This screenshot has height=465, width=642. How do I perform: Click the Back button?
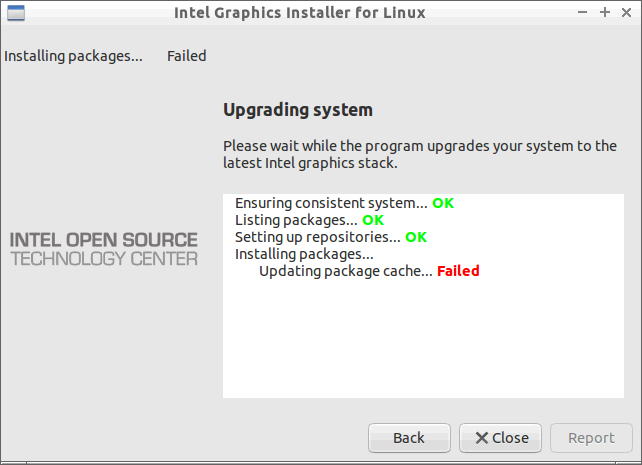pos(409,438)
